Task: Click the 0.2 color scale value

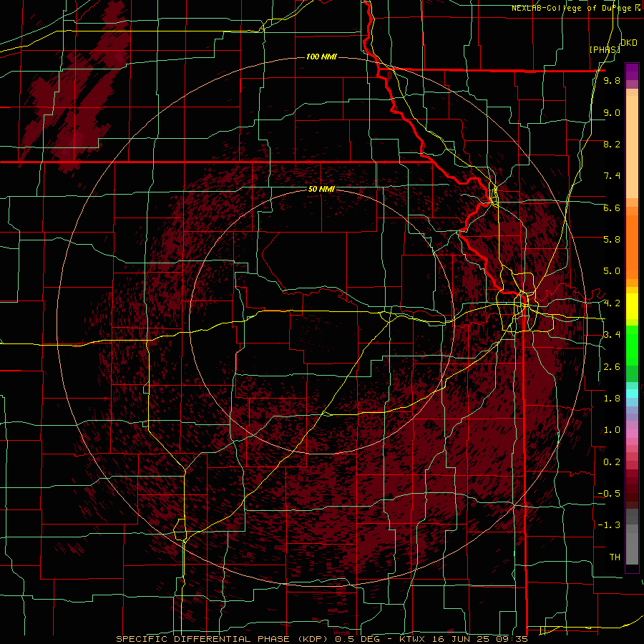Action: 612,462
